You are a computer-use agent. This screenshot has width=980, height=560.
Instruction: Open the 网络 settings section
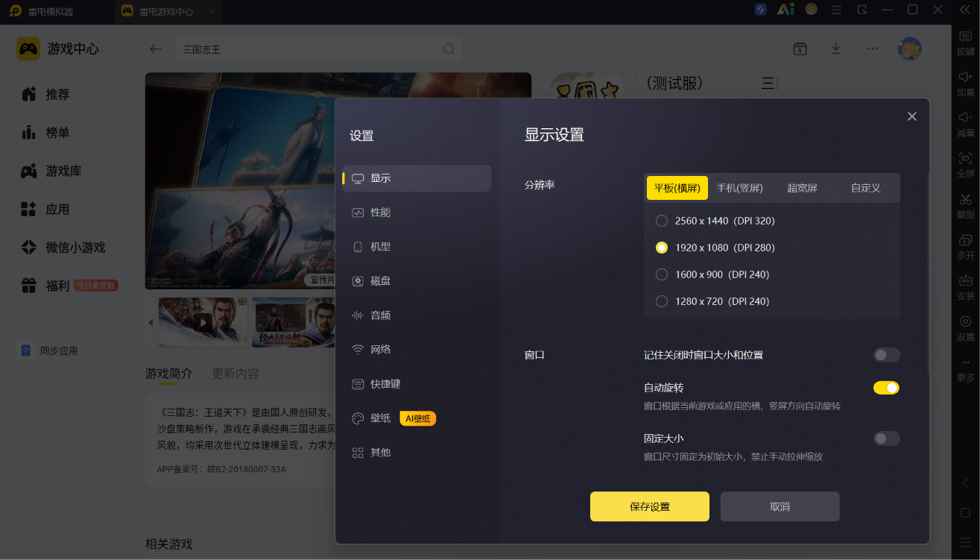[417, 350]
